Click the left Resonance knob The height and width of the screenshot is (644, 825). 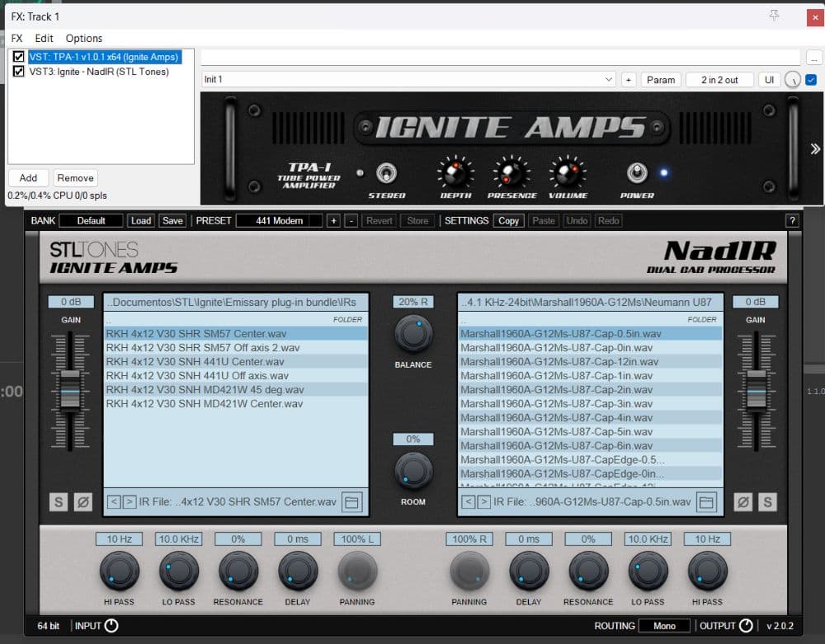[238, 571]
